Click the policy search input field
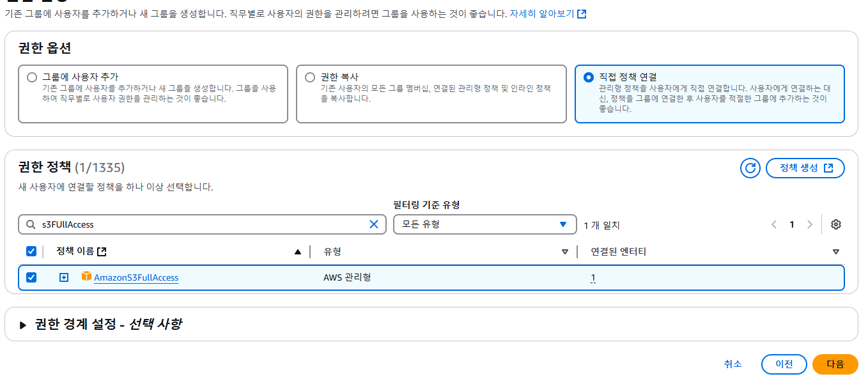 point(202,224)
